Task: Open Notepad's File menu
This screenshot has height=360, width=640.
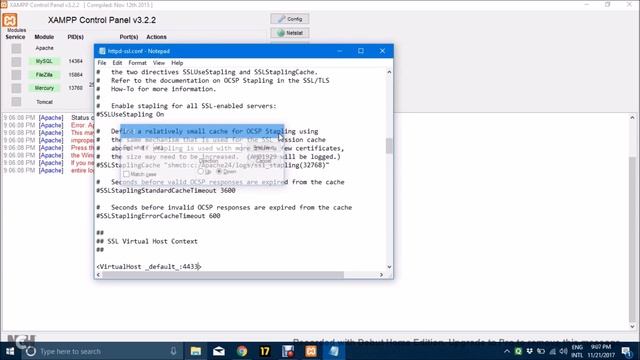Action: click(x=102, y=63)
